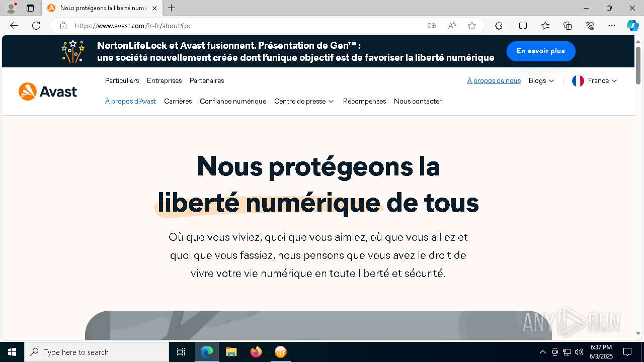Viewport: 644px width, 362px height.
Task: Reload the page with refresh icon
Action: [x=36, y=26]
